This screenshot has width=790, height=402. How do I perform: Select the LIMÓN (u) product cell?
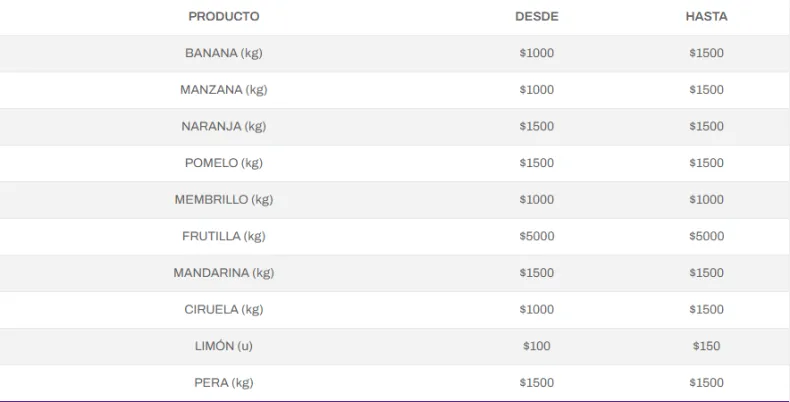point(223,346)
